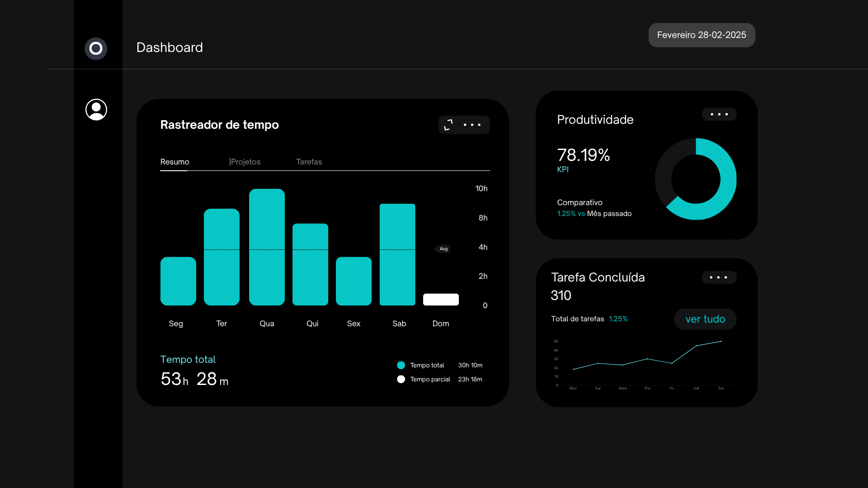Screen dimensions: 868x488
Task: Click the Fevereiro 28-02-2025 date button
Action: click(702, 35)
